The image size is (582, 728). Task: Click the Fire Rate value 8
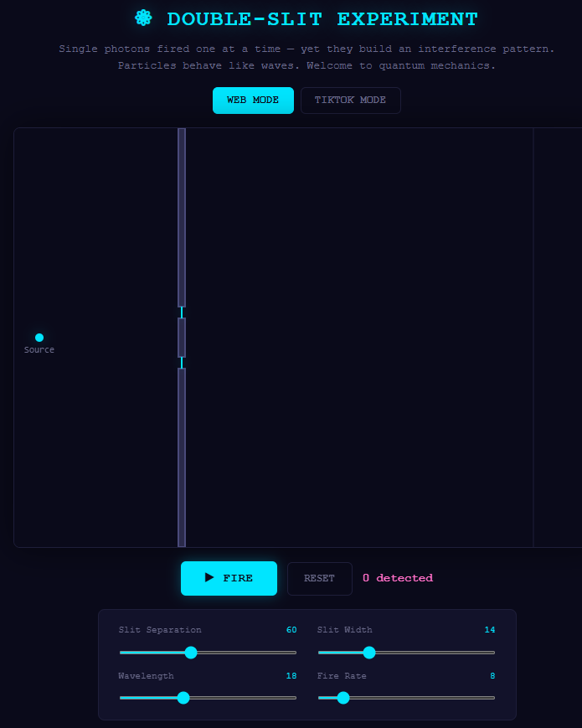(492, 676)
